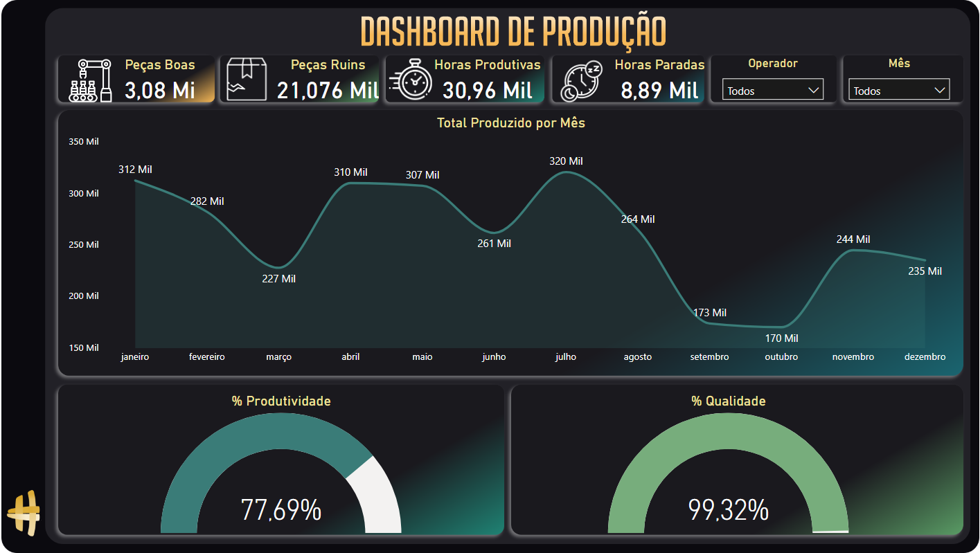Click the package box icon for Peças Ruins

tap(247, 80)
